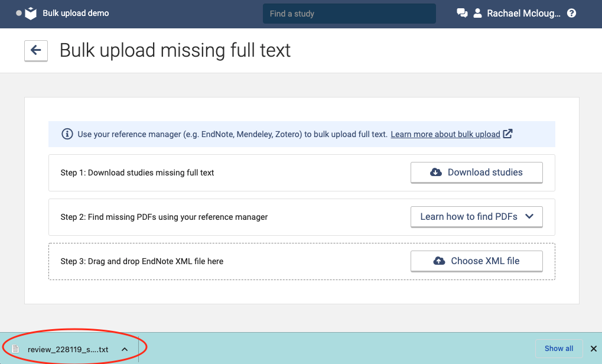
Task: Click the Download studies button
Action: pyautogui.click(x=476, y=173)
